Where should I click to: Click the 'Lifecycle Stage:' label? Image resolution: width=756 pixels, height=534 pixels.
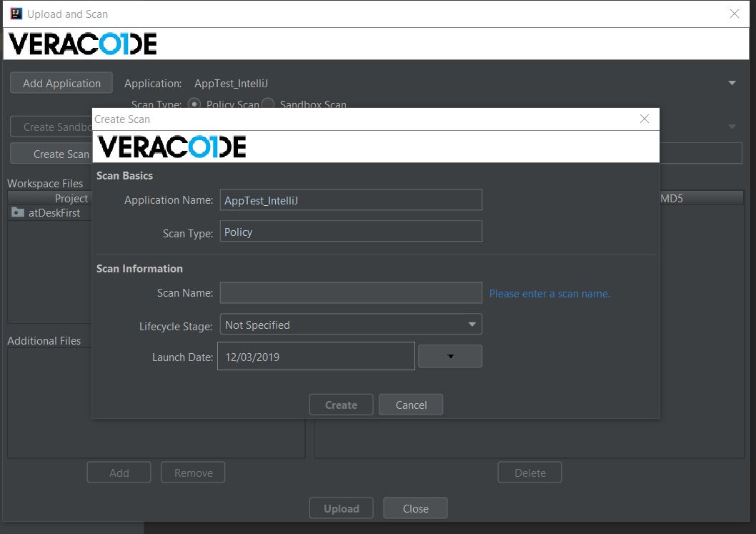pos(176,327)
